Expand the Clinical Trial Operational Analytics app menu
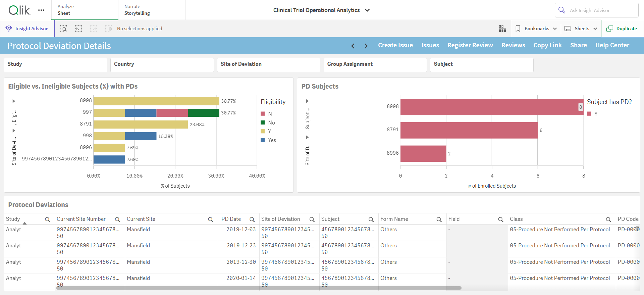Image resolution: width=644 pixels, height=295 pixels. tap(367, 10)
